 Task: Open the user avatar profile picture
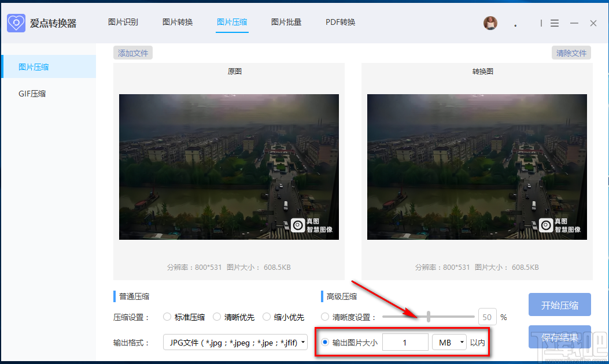pos(490,23)
